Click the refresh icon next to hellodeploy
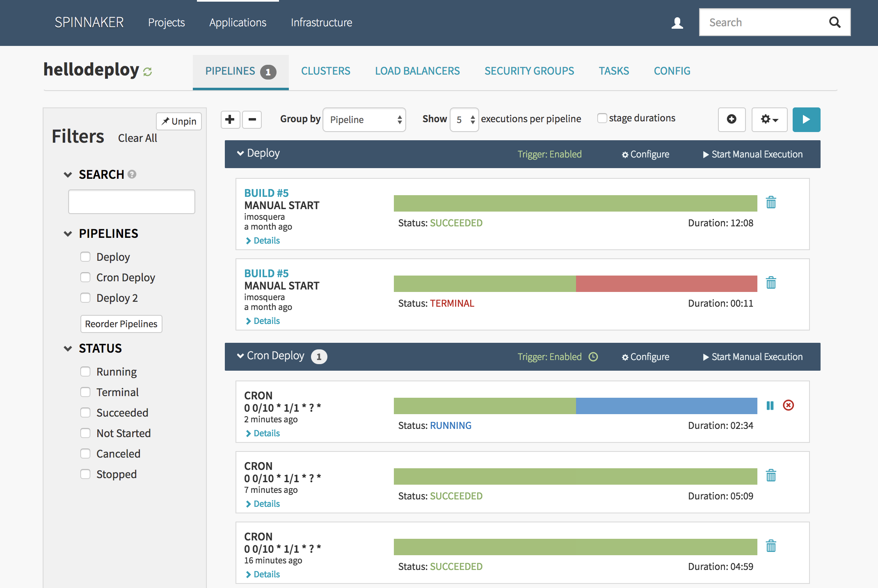Viewport: 878px width, 588px height. (147, 72)
